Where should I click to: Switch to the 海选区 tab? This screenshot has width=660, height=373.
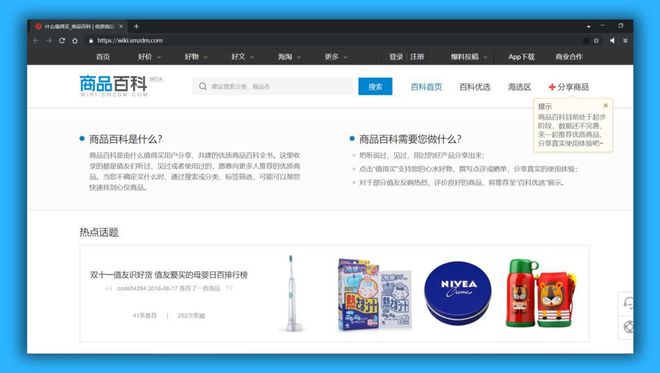point(519,87)
